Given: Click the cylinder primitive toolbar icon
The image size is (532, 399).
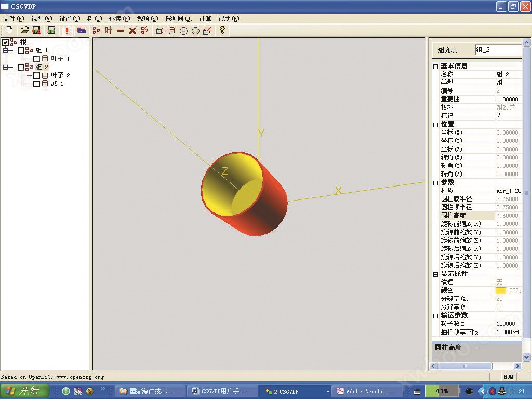Looking at the screenshot, I should 171,31.
